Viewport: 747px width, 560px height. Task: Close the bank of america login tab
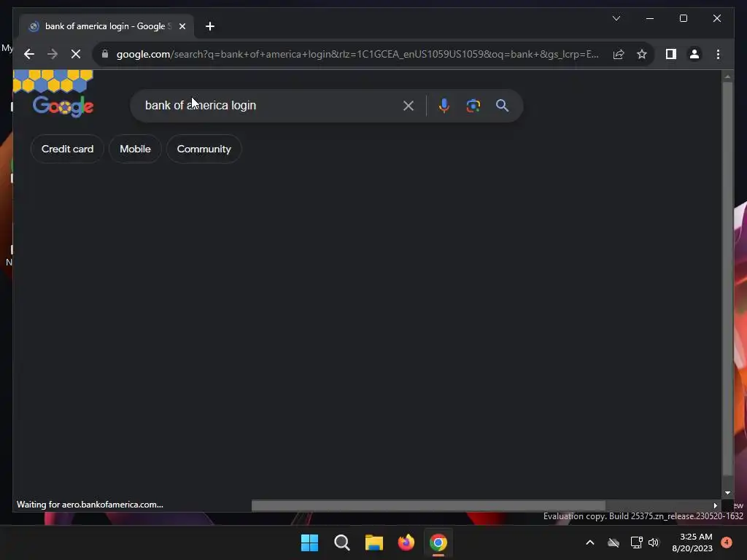(x=182, y=26)
